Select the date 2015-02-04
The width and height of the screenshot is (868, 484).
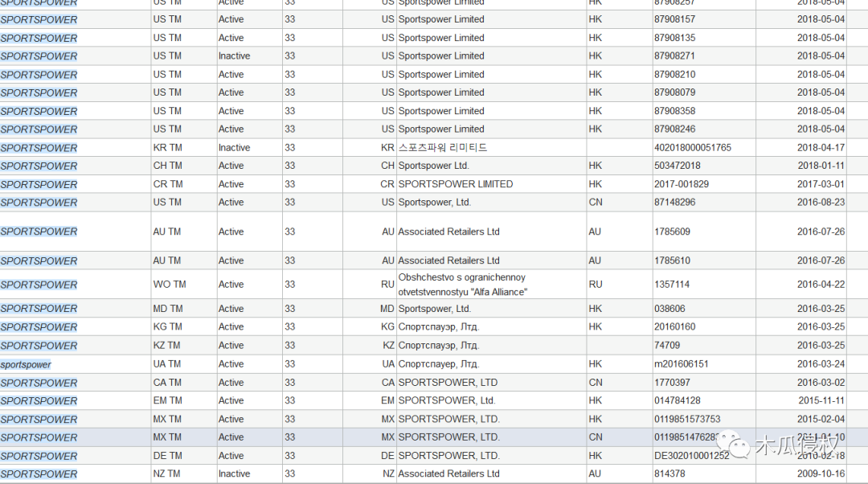coord(821,419)
